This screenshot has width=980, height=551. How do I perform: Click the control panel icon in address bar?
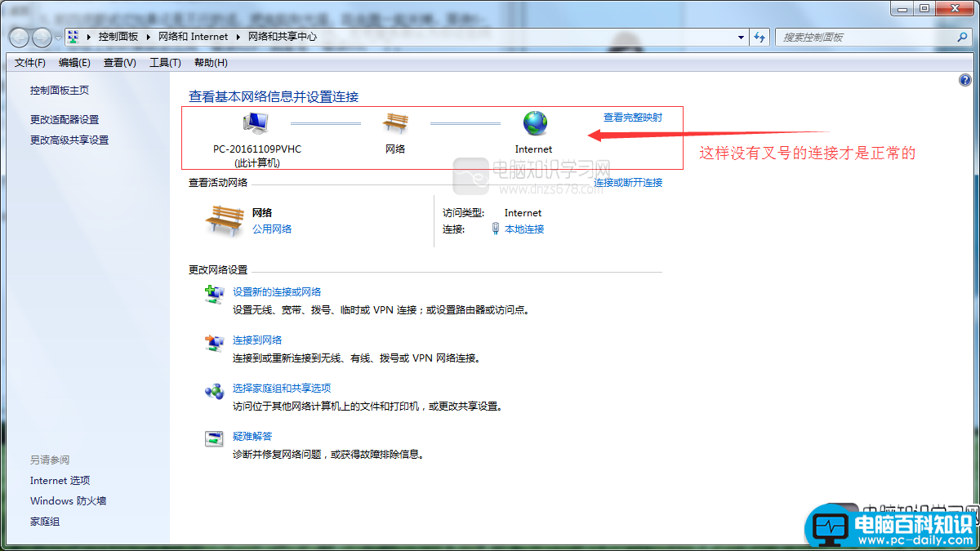pyautogui.click(x=73, y=37)
